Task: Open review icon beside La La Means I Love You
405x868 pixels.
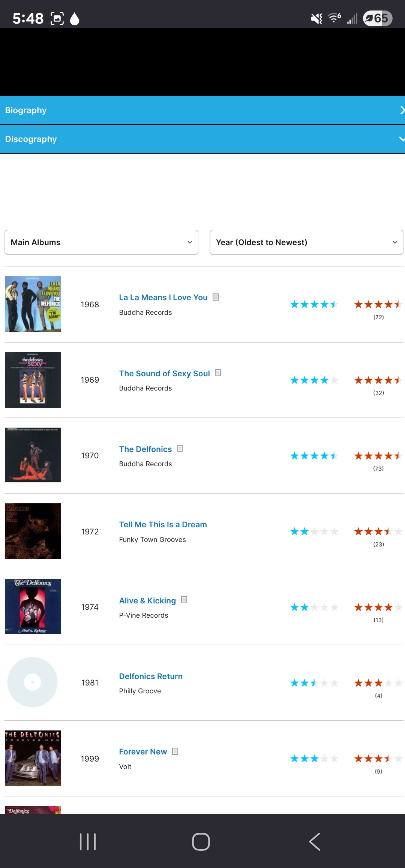Action: tap(216, 297)
